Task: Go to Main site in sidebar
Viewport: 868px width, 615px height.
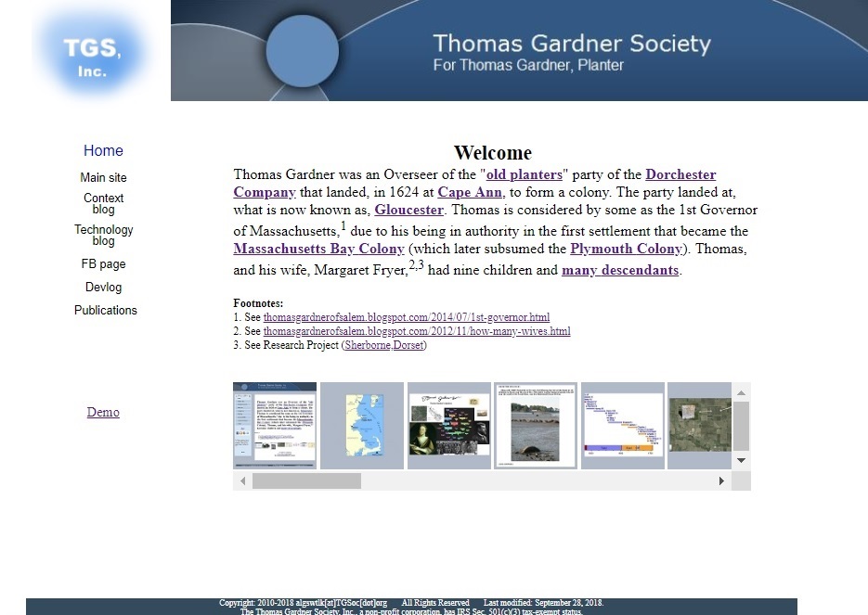Action: point(103,177)
